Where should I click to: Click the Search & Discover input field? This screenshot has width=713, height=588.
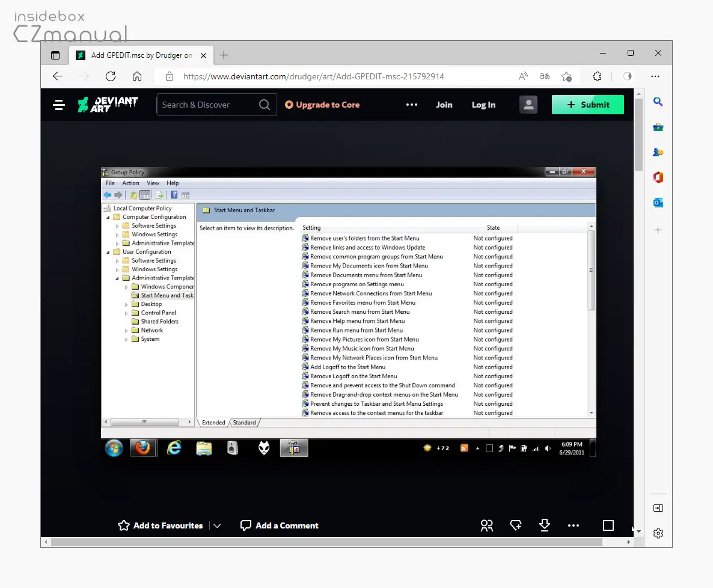click(207, 105)
